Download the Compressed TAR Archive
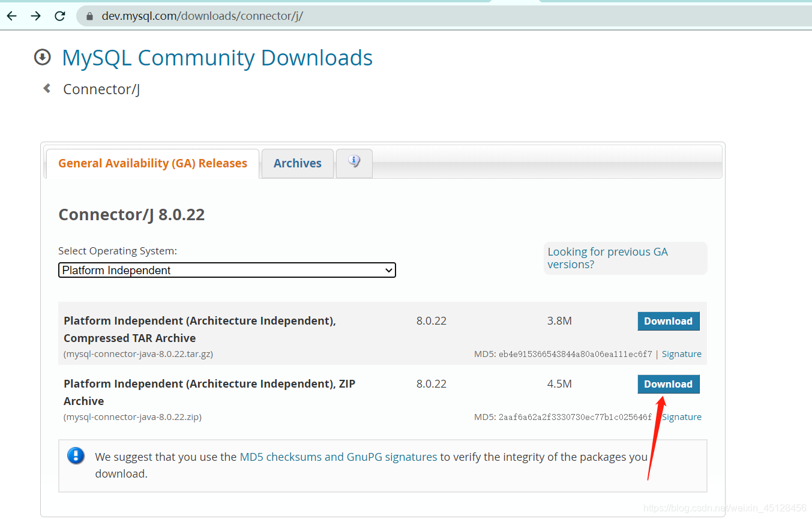812x519 pixels. (x=668, y=321)
